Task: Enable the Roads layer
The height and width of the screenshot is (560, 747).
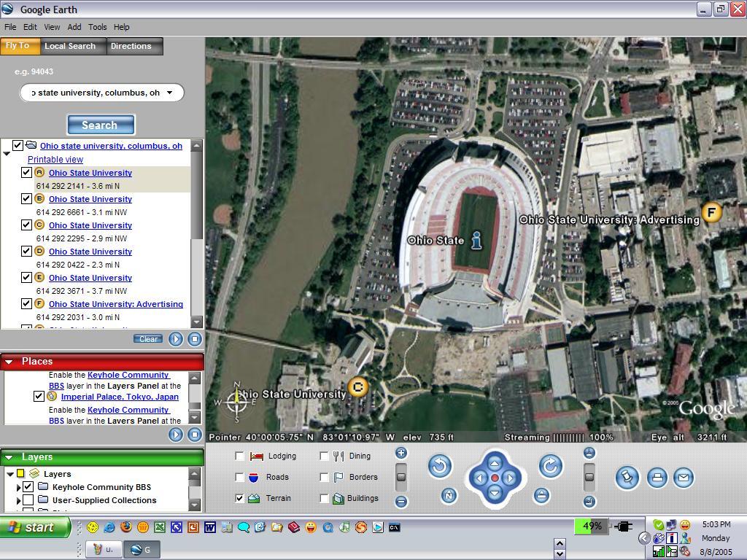Action: [239, 477]
